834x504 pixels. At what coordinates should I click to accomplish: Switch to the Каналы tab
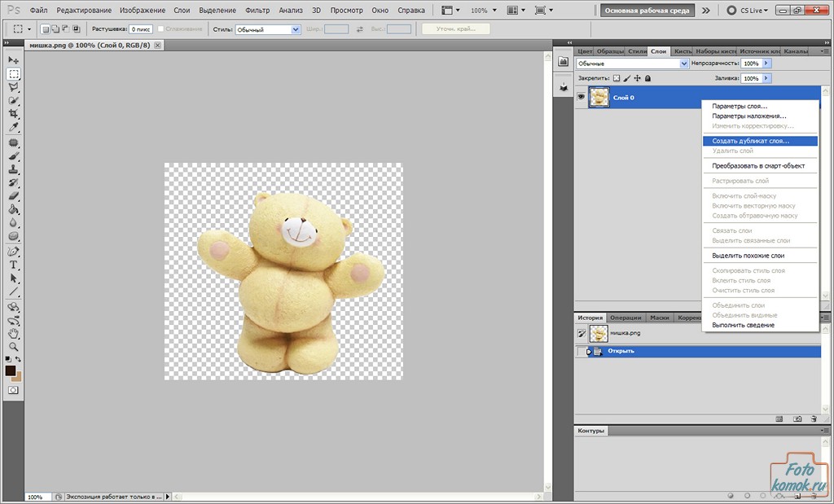tap(796, 51)
